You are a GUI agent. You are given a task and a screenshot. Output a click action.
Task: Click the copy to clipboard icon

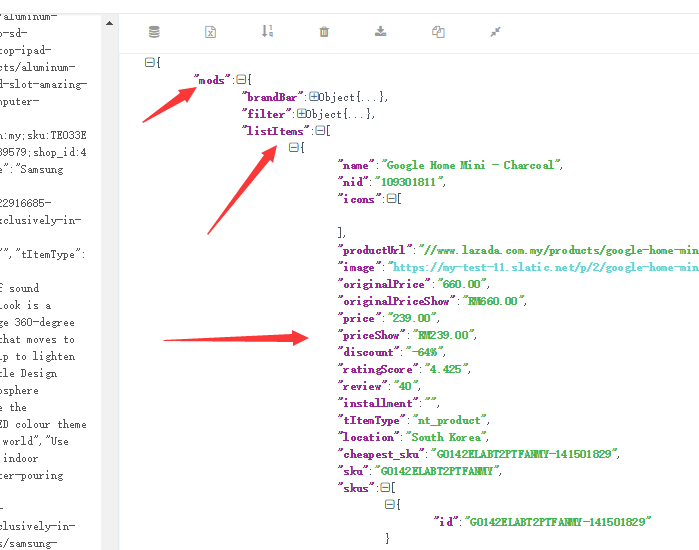[x=438, y=32]
